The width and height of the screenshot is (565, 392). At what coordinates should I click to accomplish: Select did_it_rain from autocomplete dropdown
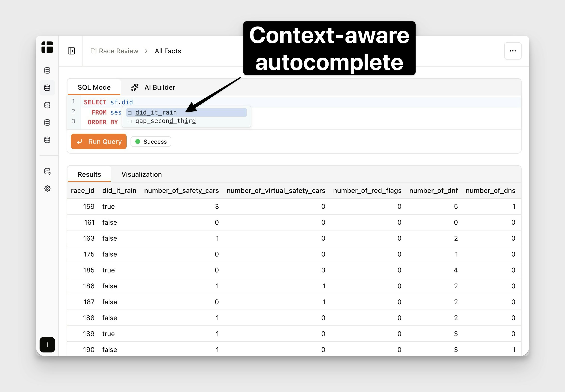click(x=156, y=113)
